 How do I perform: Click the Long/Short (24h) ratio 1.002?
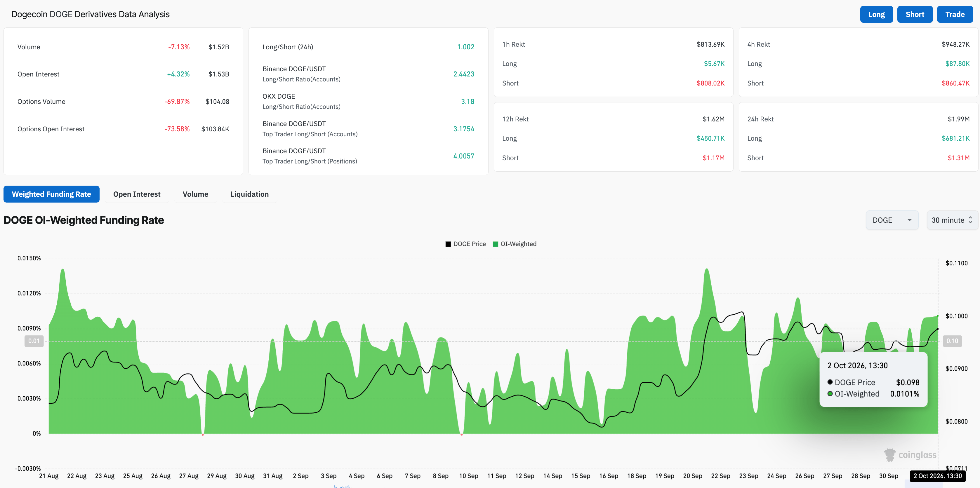coord(466,47)
